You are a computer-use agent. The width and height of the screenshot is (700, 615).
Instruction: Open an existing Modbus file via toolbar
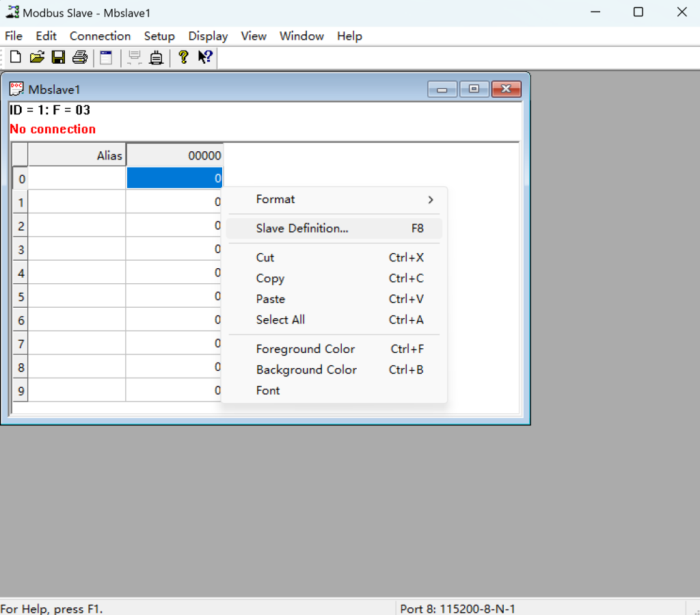point(37,57)
